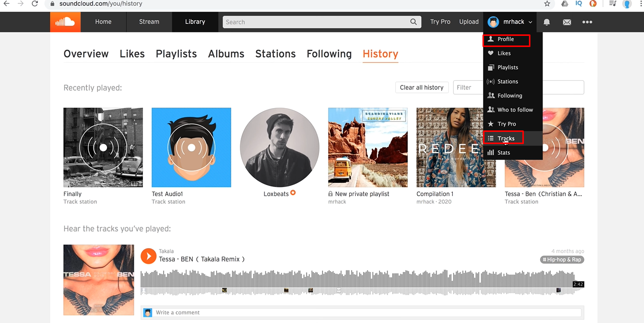Image resolution: width=644 pixels, height=323 pixels.
Task: Open the mrhack account dropdown chevron
Action: point(530,22)
